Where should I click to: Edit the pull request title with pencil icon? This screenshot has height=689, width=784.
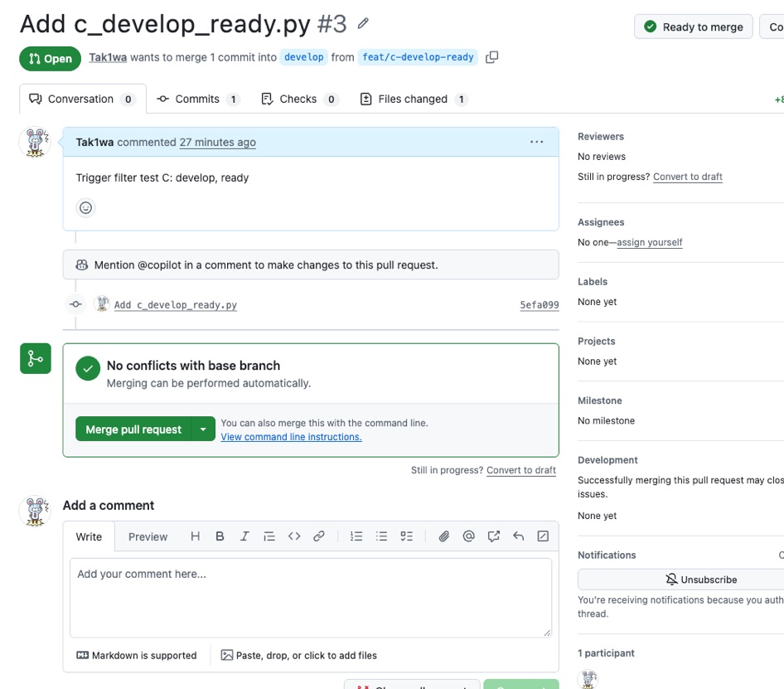coord(363,23)
